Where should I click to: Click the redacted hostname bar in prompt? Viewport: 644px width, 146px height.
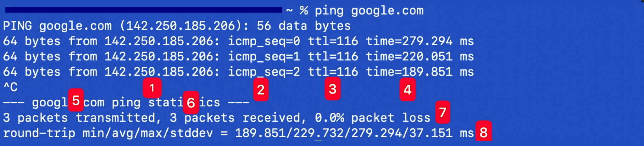coord(144,10)
